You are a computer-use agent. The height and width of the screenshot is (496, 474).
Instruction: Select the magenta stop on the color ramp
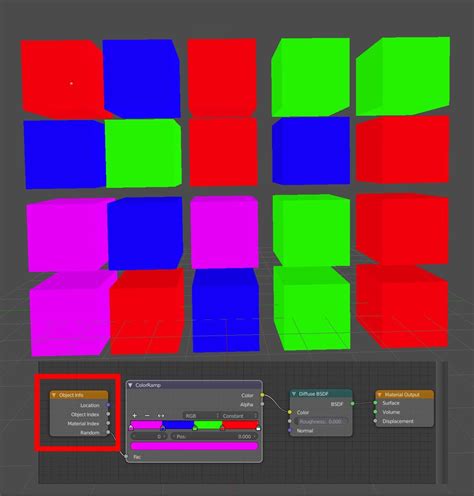[131, 428]
